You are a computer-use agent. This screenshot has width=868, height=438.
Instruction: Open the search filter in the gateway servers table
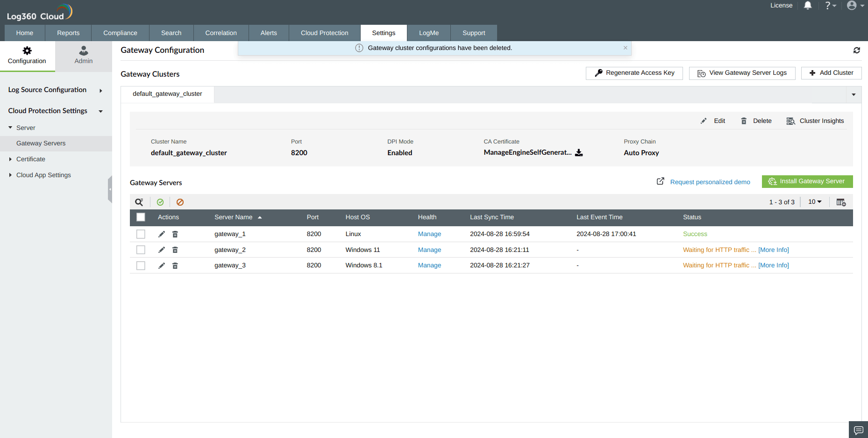[x=139, y=202]
